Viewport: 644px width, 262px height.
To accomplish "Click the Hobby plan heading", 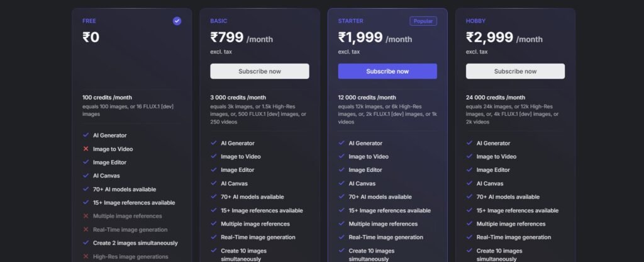I will click(x=476, y=21).
